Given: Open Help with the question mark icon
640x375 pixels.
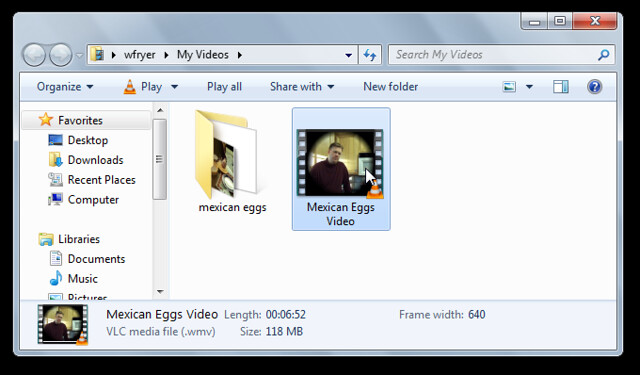Looking at the screenshot, I should point(595,87).
